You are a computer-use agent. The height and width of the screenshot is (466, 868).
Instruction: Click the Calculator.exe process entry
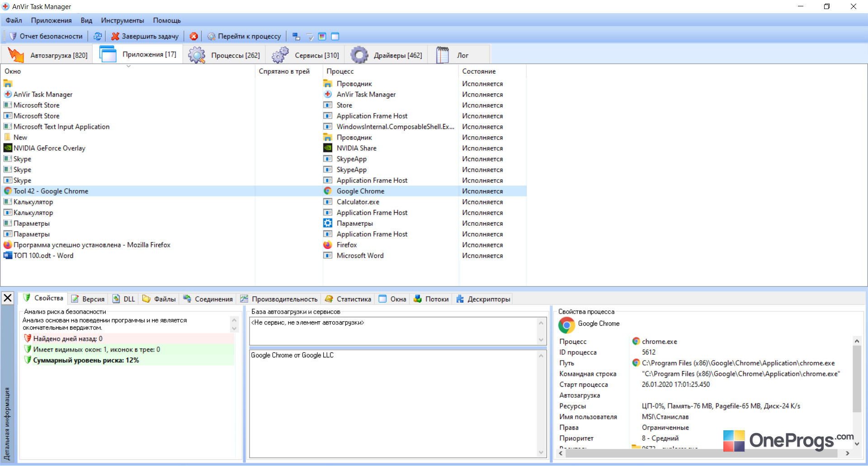358,202
